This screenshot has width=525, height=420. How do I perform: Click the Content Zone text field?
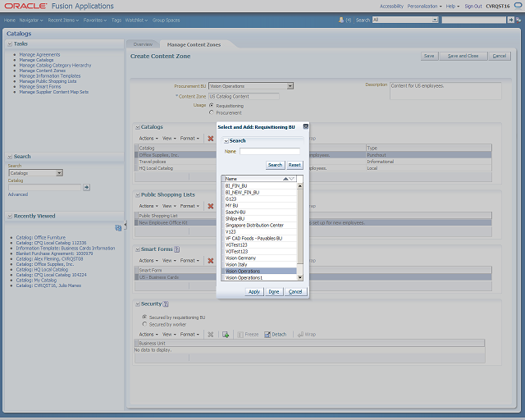tap(244, 97)
